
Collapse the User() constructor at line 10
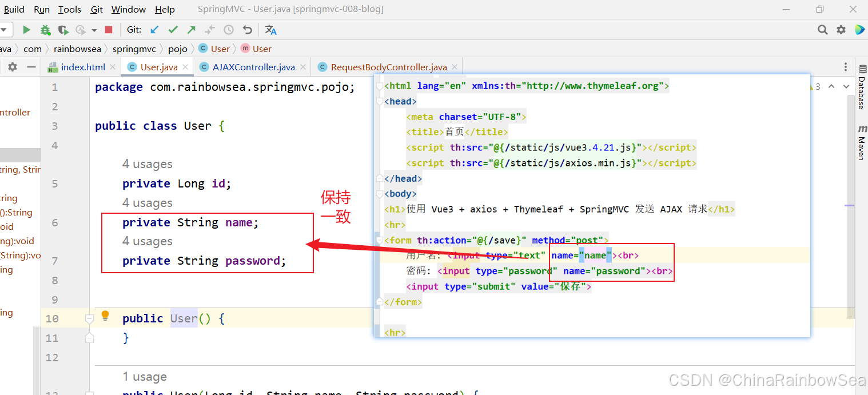tap(89, 318)
